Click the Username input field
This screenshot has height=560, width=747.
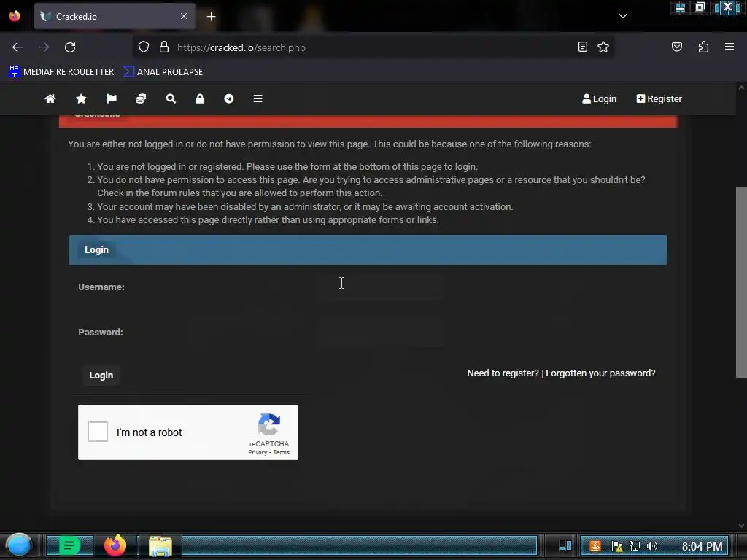click(380, 287)
